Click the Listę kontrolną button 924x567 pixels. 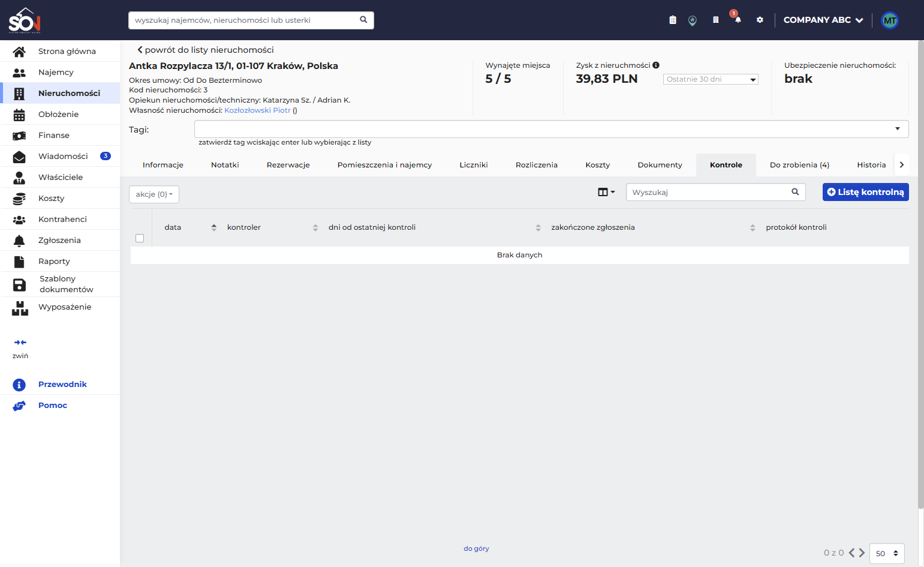866,192
